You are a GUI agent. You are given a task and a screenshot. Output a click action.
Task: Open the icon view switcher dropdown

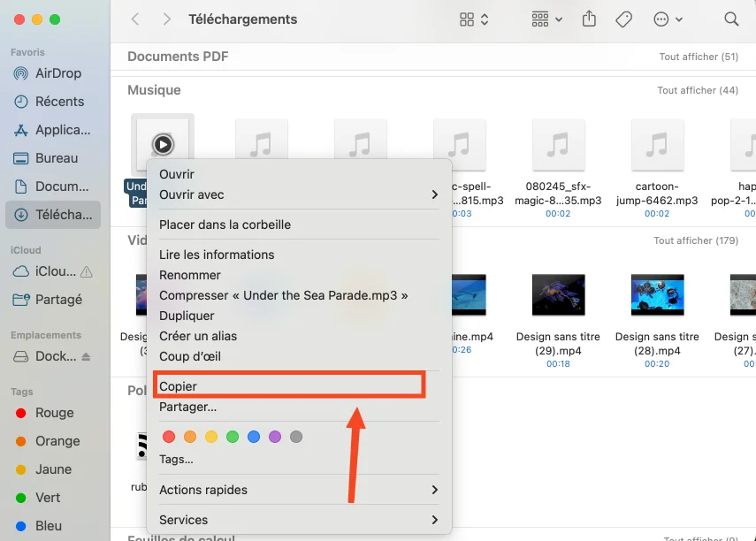[475, 19]
